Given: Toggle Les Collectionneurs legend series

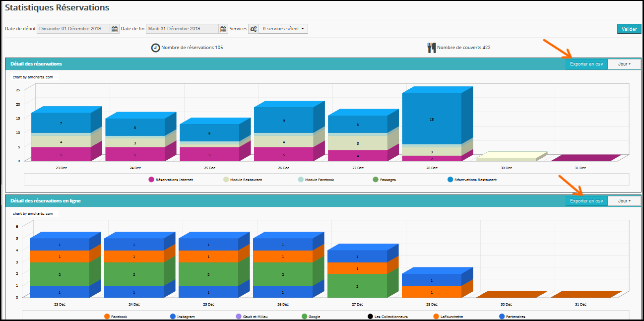Looking at the screenshot, I should tap(387, 316).
